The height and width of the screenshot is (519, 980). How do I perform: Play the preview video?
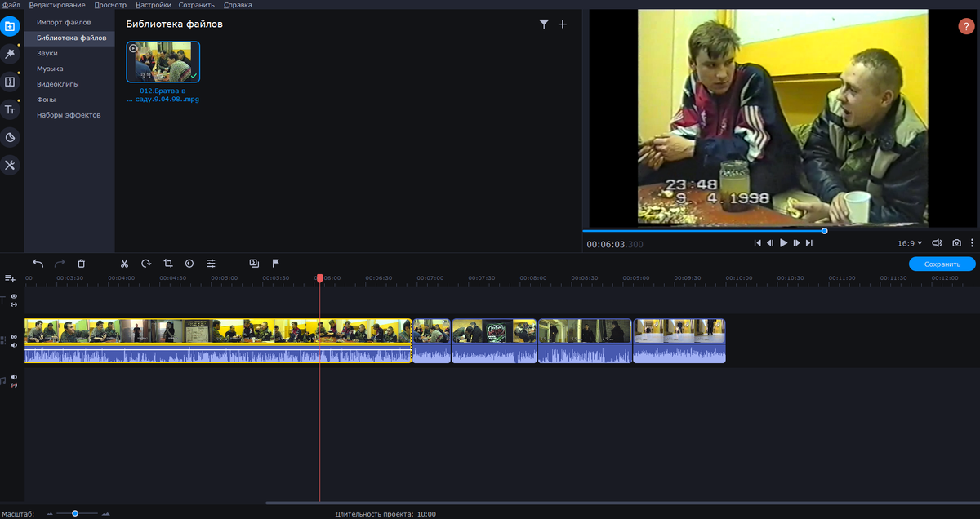[783, 243]
